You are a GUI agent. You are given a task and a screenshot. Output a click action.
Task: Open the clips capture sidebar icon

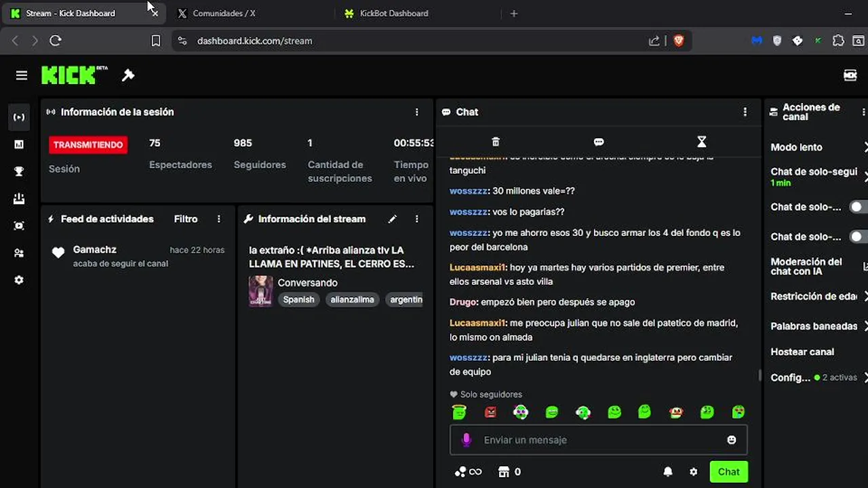pos(19,226)
